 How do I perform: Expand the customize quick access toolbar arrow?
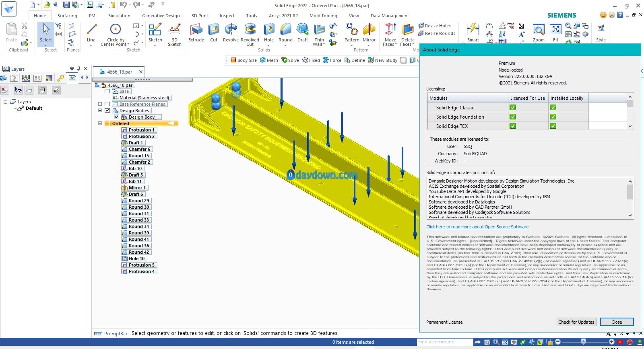click(163, 4)
